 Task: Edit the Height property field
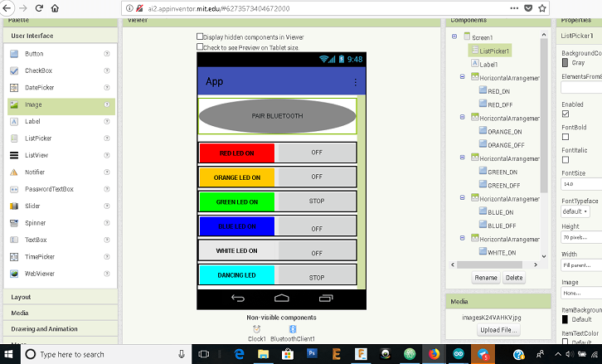pyautogui.click(x=581, y=238)
